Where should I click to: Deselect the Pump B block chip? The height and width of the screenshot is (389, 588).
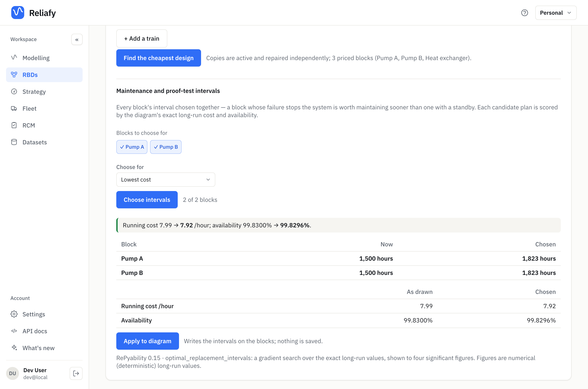[x=166, y=147]
